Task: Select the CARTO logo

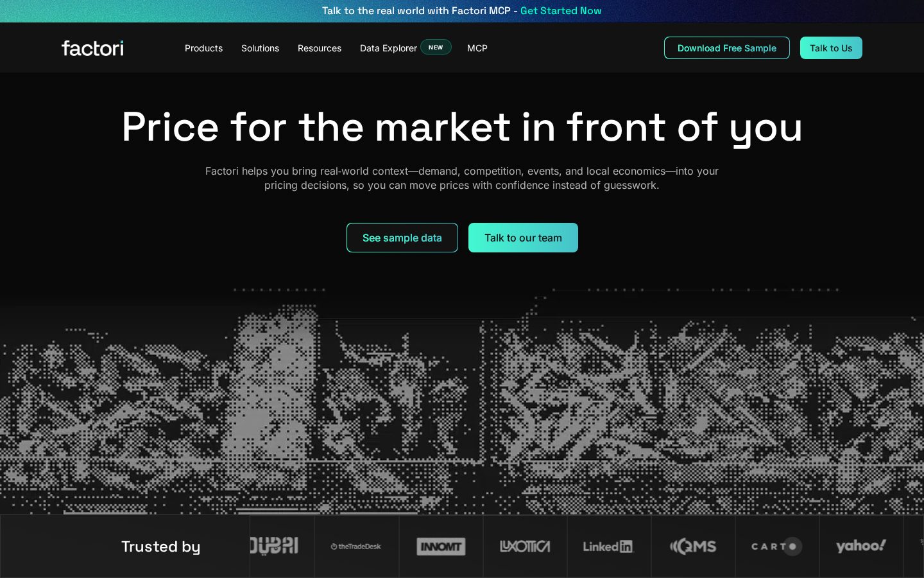Action: pyautogui.click(x=776, y=547)
